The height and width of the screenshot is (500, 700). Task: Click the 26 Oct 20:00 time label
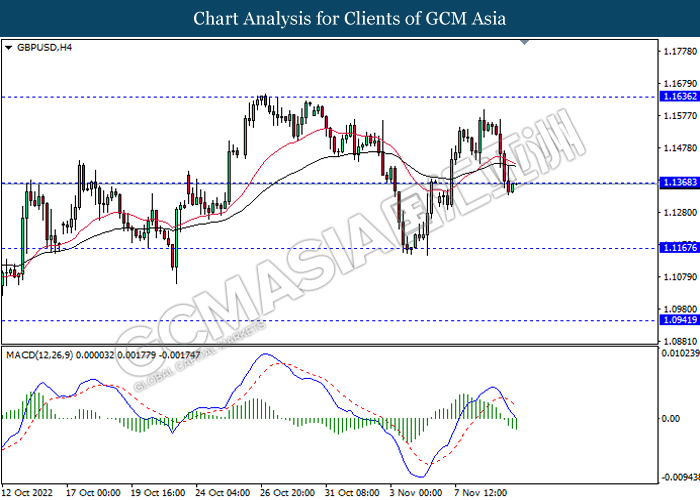(x=287, y=493)
